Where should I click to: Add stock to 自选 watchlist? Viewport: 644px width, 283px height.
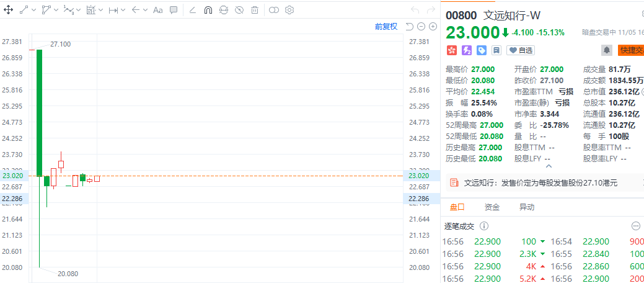click(x=521, y=50)
